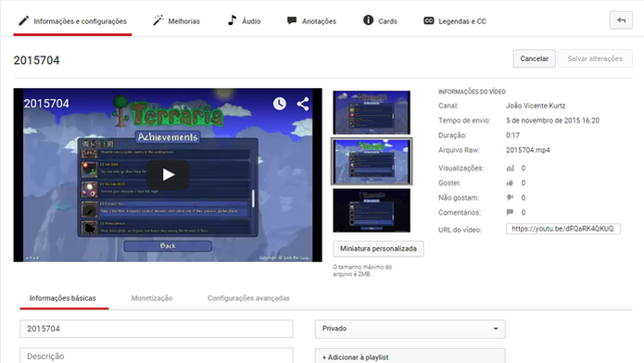Viewport: 644px width, 363px height.
Task: Click the share icon on video
Action: (x=303, y=104)
